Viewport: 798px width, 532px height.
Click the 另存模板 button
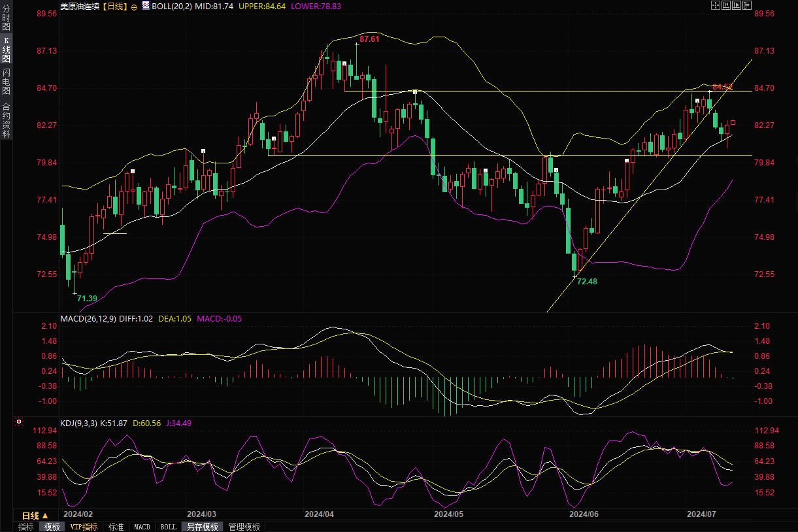click(x=202, y=527)
